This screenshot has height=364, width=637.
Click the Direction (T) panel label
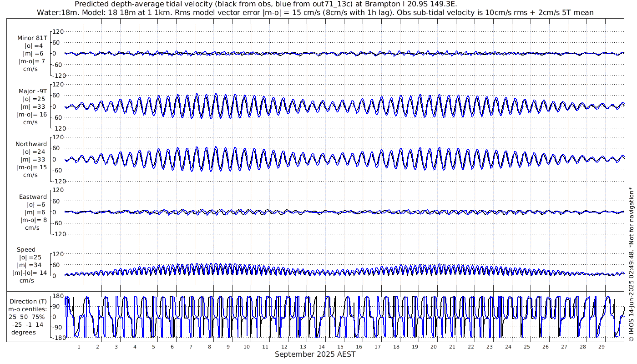[29, 301]
